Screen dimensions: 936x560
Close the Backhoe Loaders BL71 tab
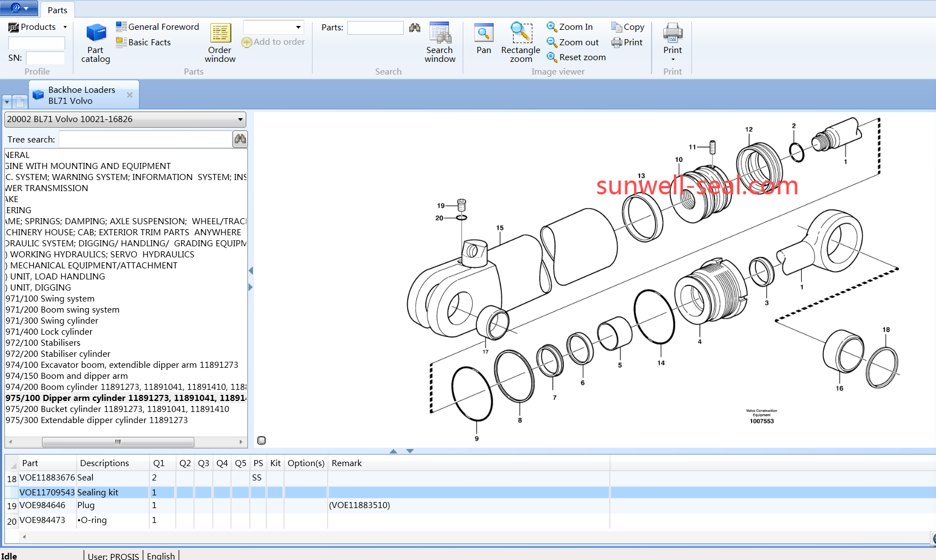click(130, 95)
